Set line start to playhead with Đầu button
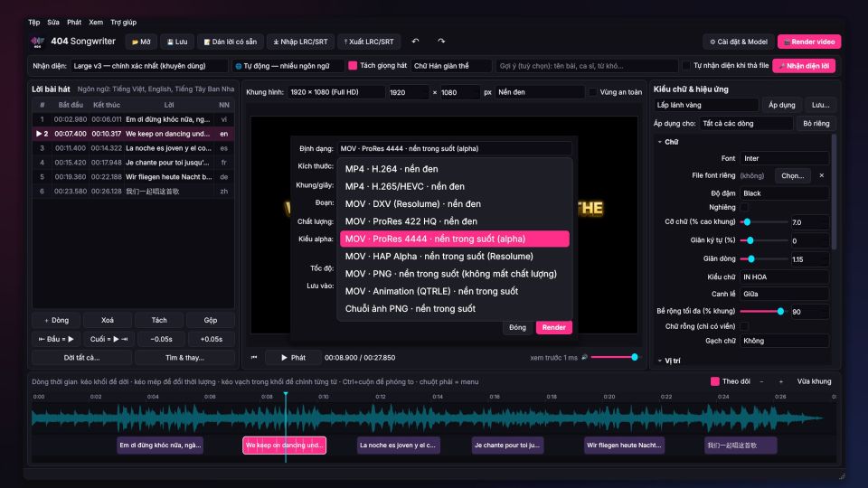The height and width of the screenshot is (488, 868). click(56, 339)
